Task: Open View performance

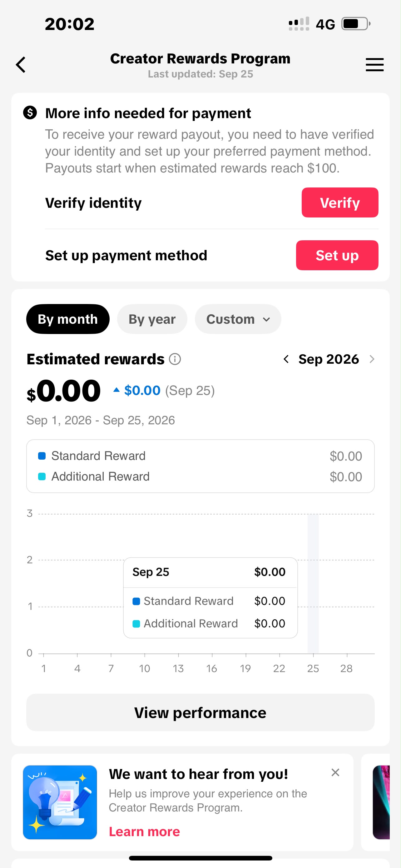Action: tap(200, 712)
